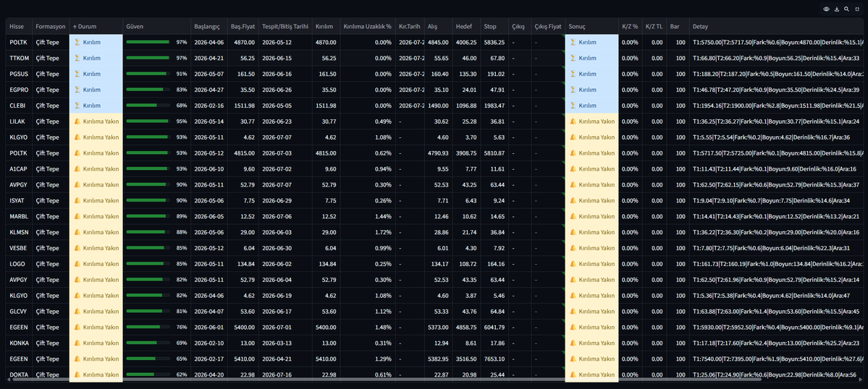The image size is (868, 389).
Task: Click the Hedef column header
Action: point(466,27)
